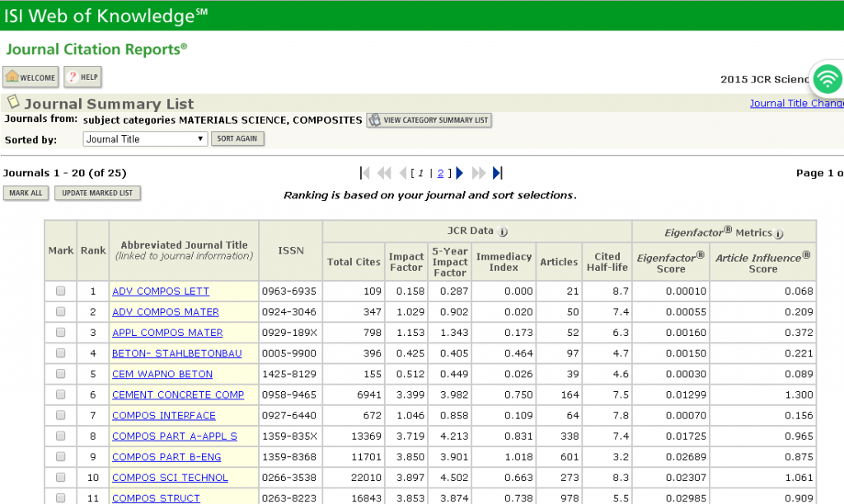
Task: Click VIEW CATEGORY SUMMARY LIST button
Action: 429,120
